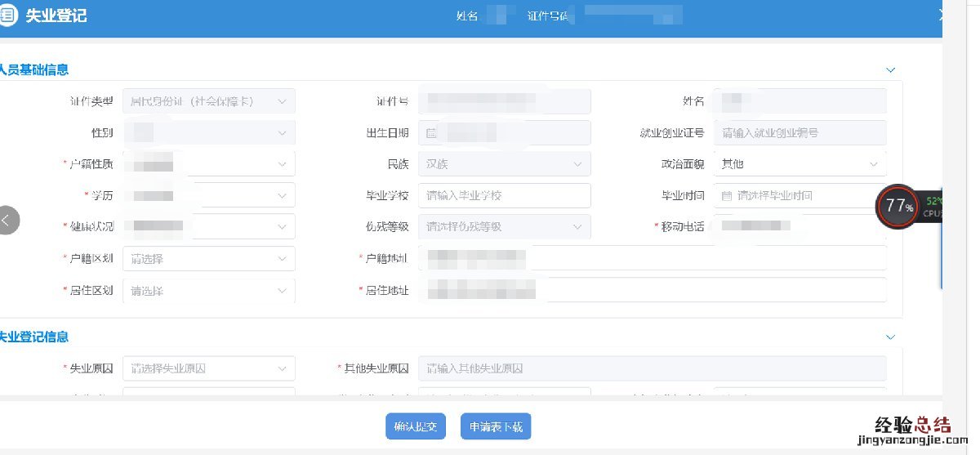Click the 居住地址 input field
The image size is (980, 455).
pyautogui.click(x=702, y=291)
